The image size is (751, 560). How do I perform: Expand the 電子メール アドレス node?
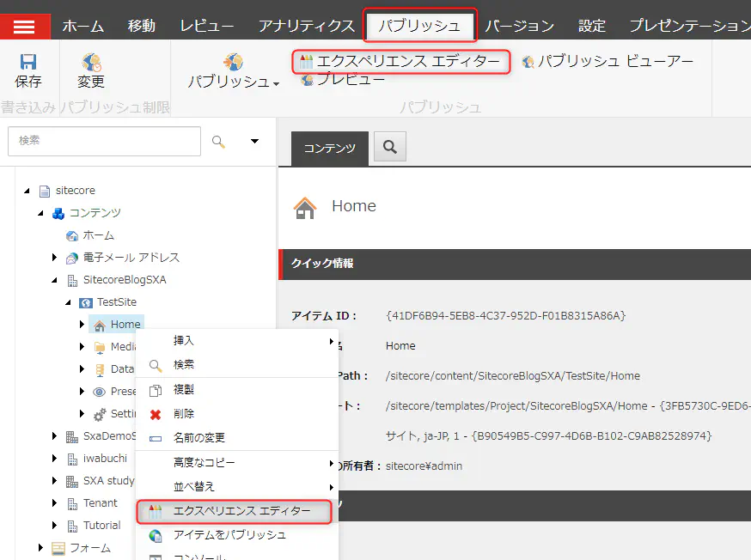[54, 258]
